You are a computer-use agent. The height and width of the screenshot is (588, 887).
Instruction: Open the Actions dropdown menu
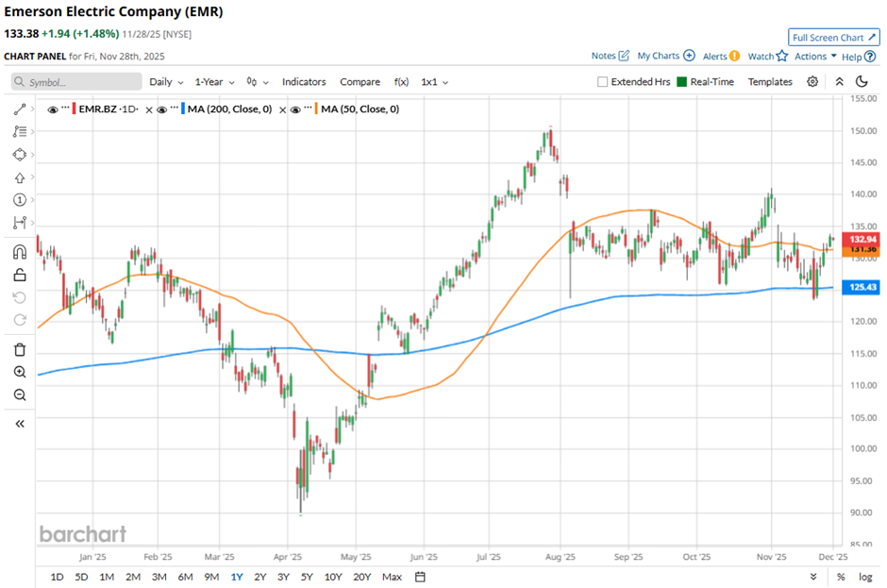815,57
